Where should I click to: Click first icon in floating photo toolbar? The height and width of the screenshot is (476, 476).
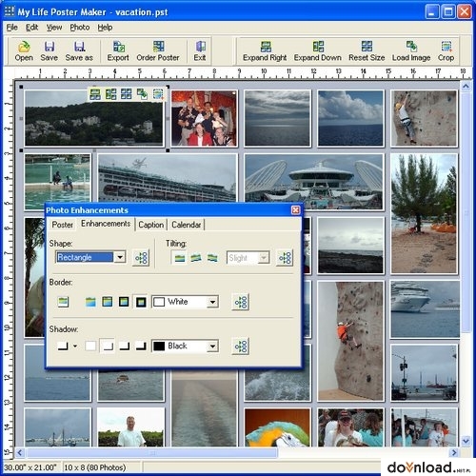click(x=95, y=94)
